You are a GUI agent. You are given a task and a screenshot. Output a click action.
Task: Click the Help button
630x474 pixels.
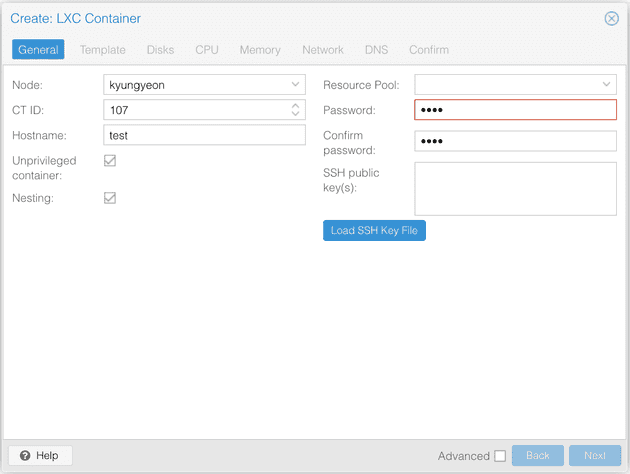(x=39, y=455)
